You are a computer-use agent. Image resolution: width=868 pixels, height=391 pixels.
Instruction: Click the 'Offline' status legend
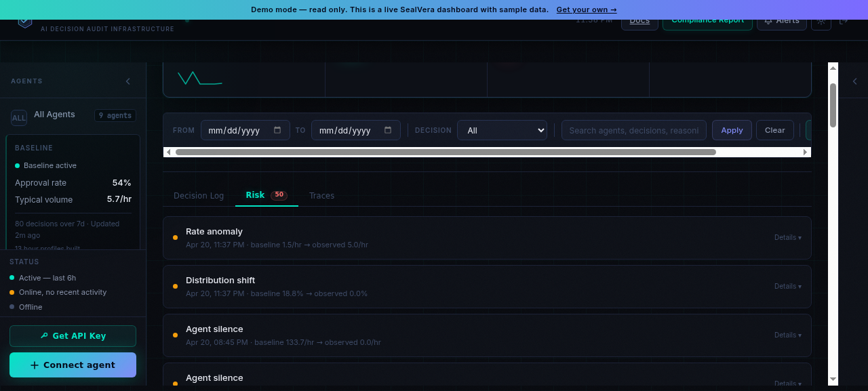[31, 307]
